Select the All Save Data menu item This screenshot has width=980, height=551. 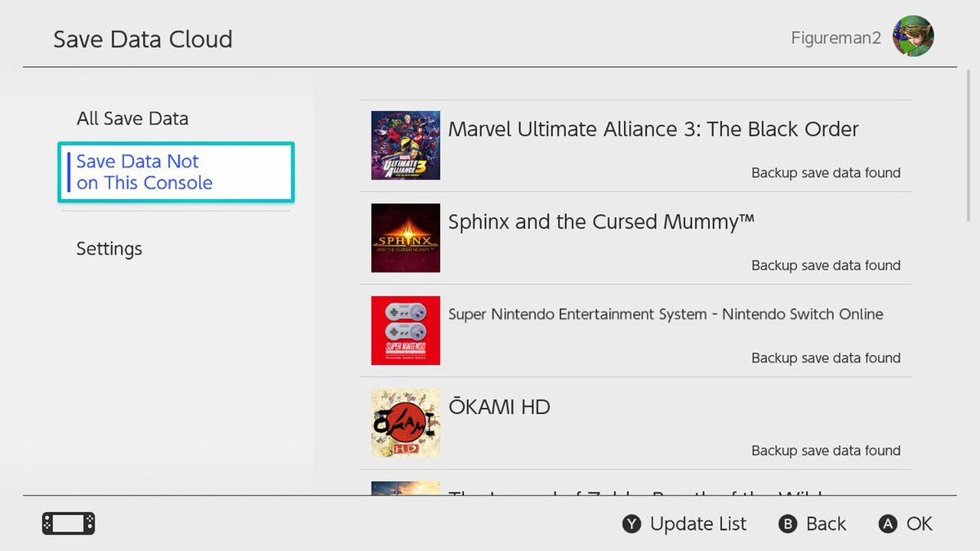pos(132,118)
